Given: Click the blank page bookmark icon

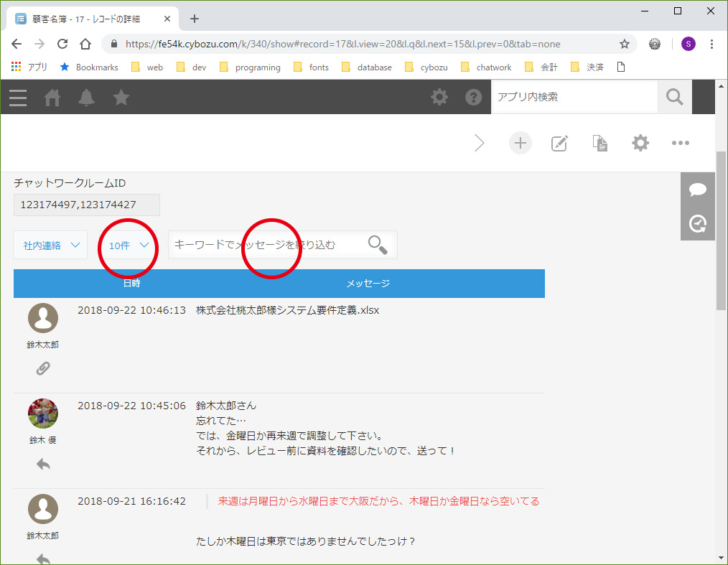Looking at the screenshot, I should point(621,67).
